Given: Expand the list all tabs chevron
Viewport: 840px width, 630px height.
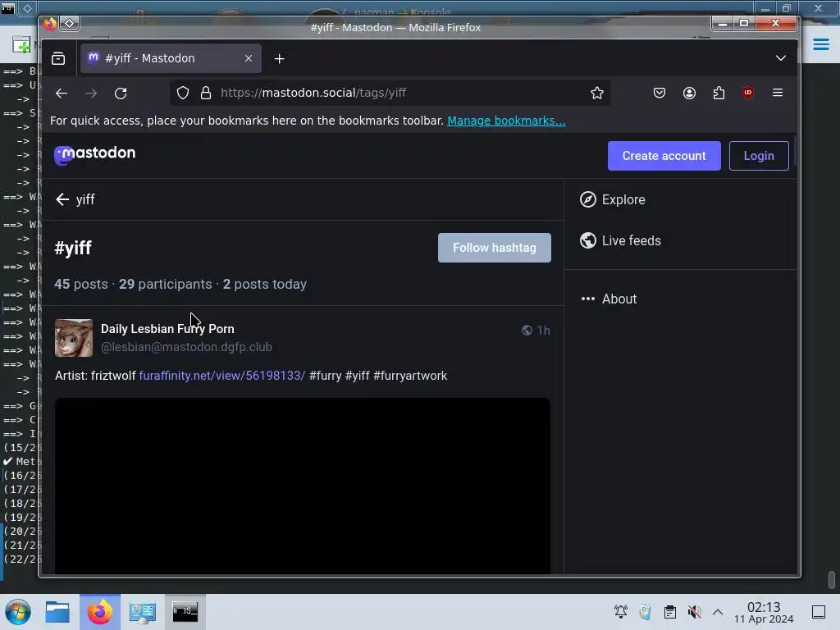Looking at the screenshot, I should tap(781, 58).
